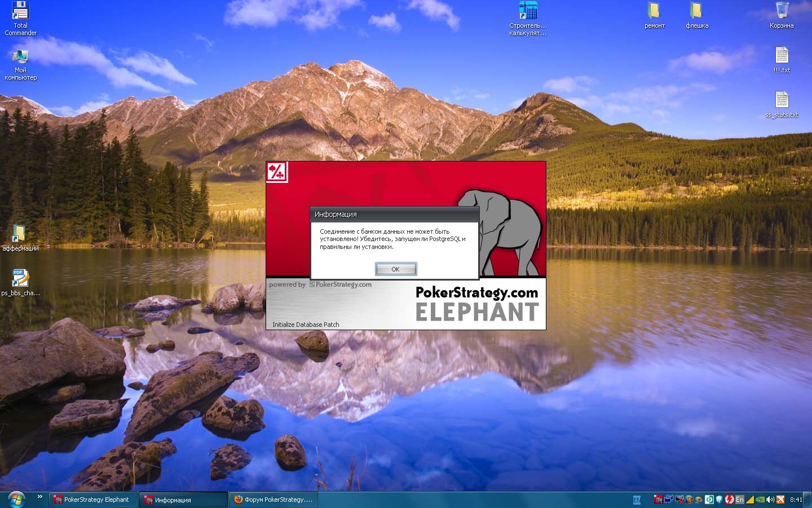Click the 'Initialize Database Patch' status text
Screen dimensions: 812x508
pyautogui.click(x=306, y=325)
